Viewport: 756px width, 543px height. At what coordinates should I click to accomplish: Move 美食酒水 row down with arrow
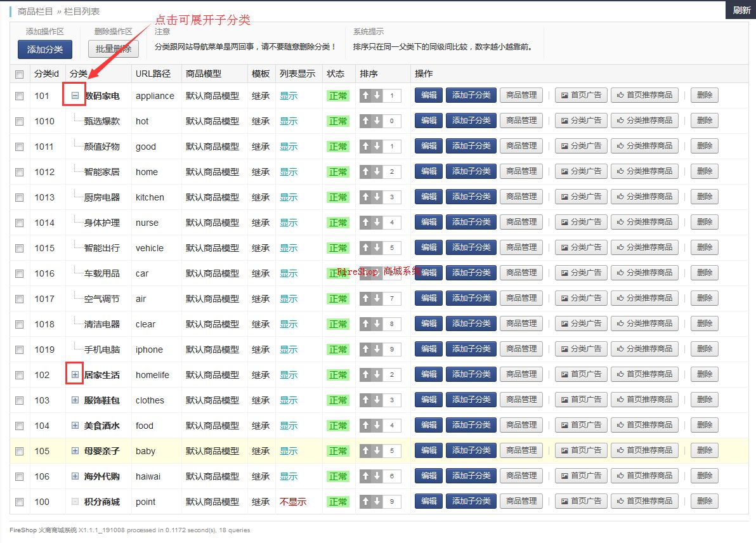[x=377, y=426]
